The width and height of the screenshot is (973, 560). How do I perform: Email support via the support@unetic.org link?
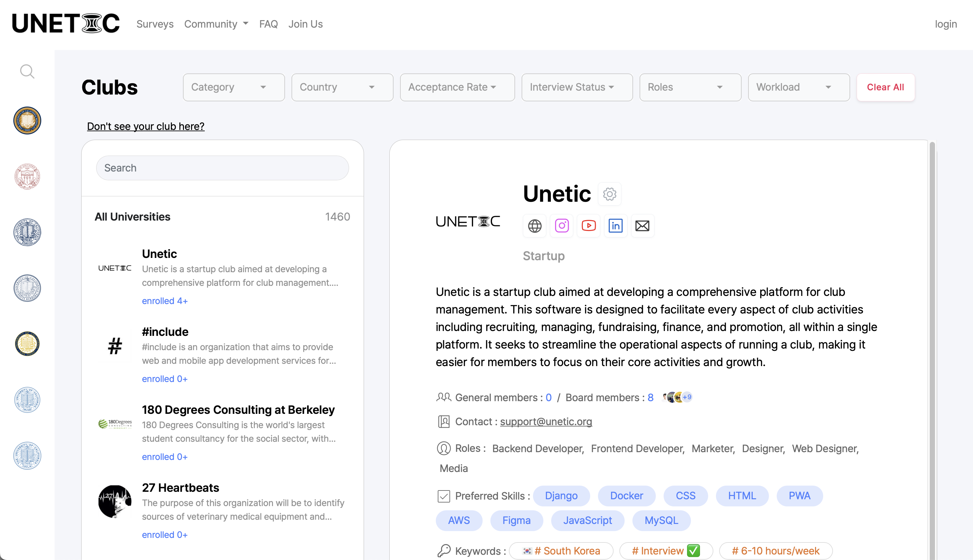point(546,422)
